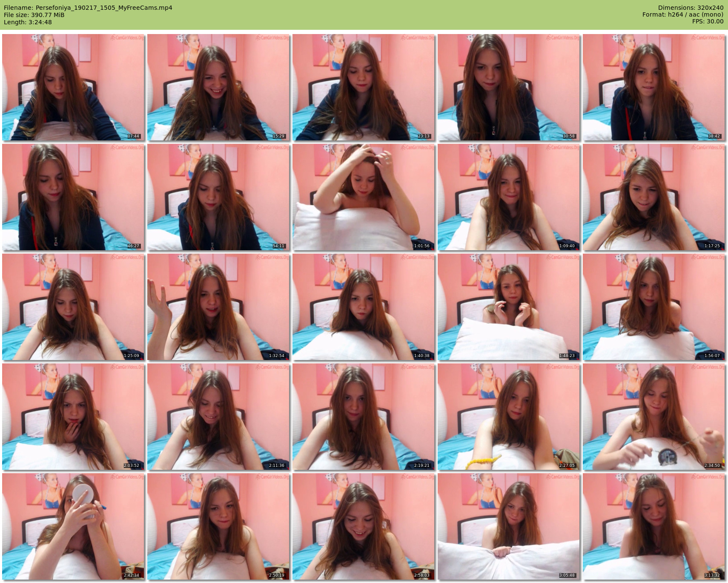Click the frame with timestamp 38:42
The width and height of the screenshot is (728, 583).
pos(654,87)
